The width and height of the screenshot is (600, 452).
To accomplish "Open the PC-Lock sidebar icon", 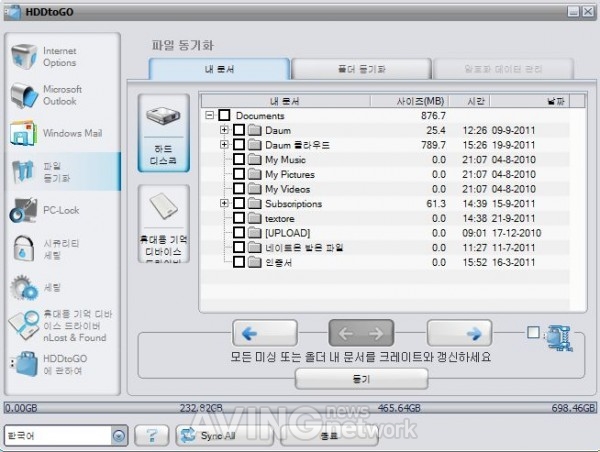I will [24, 210].
